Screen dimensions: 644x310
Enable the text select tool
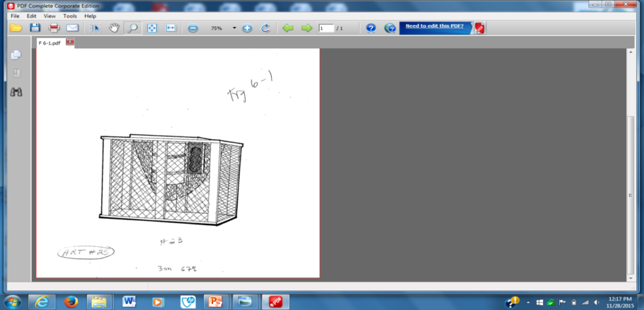pyautogui.click(x=94, y=28)
